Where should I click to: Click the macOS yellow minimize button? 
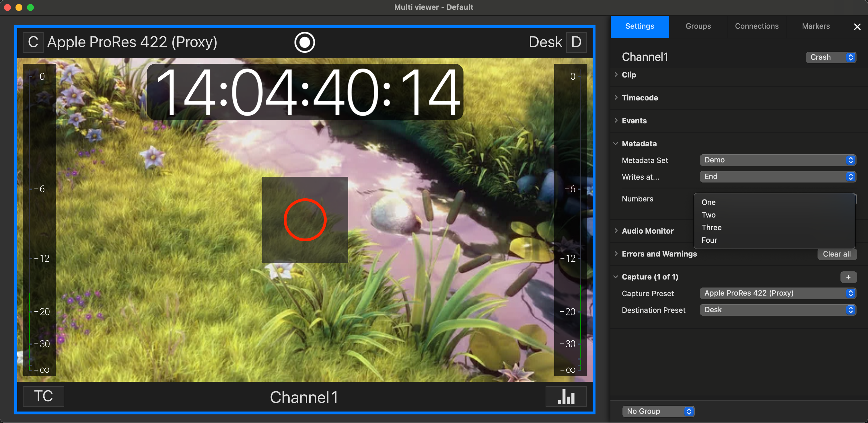19,7
